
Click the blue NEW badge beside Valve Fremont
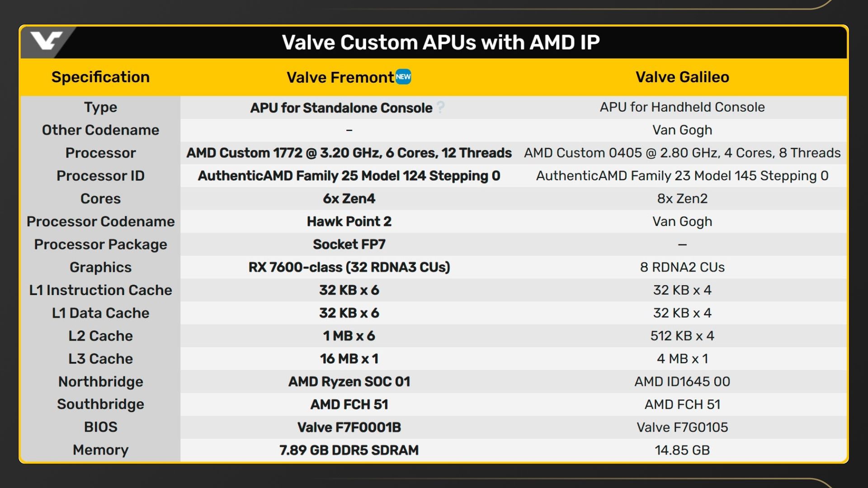pyautogui.click(x=403, y=77)
